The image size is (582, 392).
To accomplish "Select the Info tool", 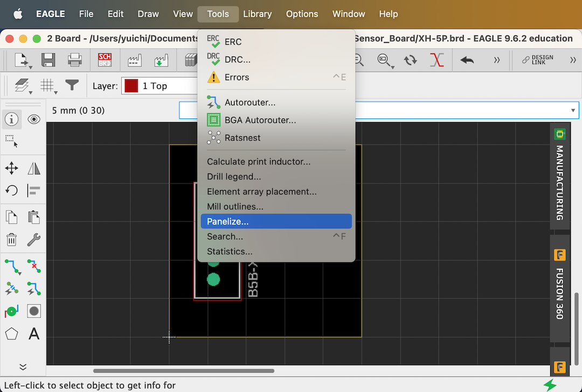I will [11, 119].
